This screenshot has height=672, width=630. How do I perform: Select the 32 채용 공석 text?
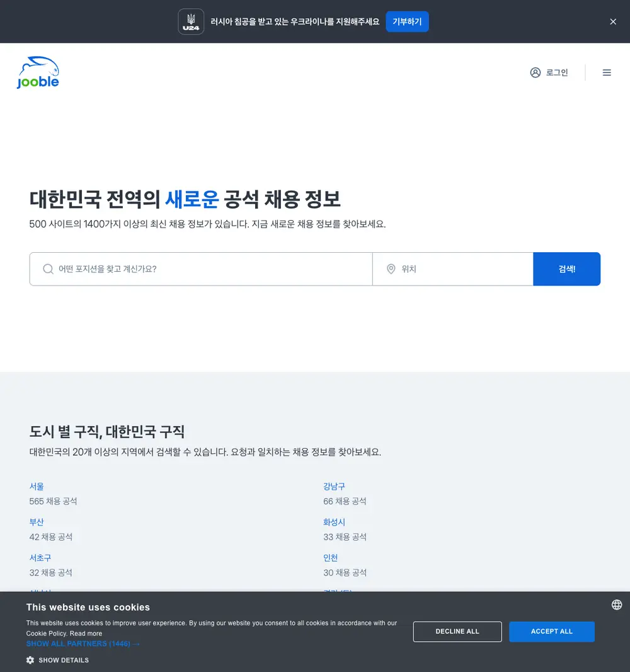click(x=50, y=572)
